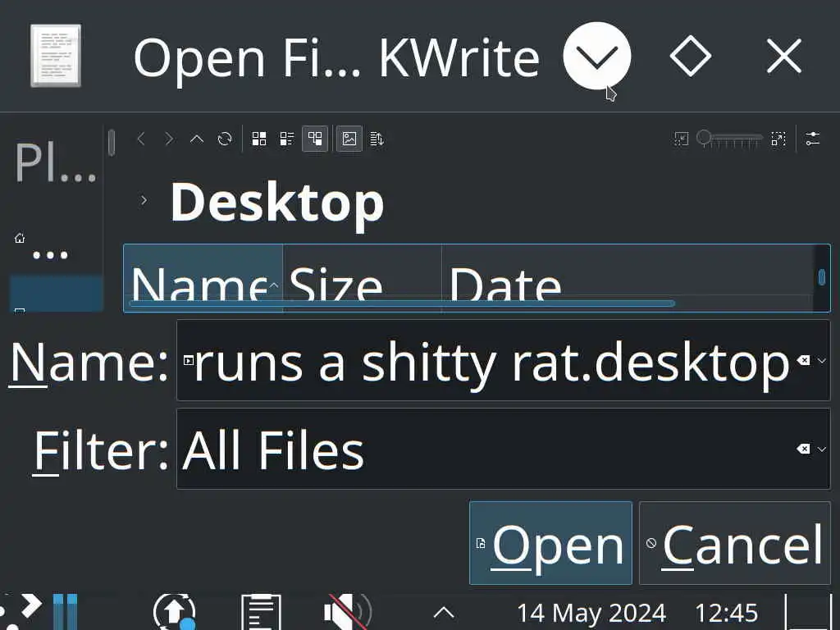Show hidden system tray icons
Viewport: 840px width, 630px height.
pos(444,612)
